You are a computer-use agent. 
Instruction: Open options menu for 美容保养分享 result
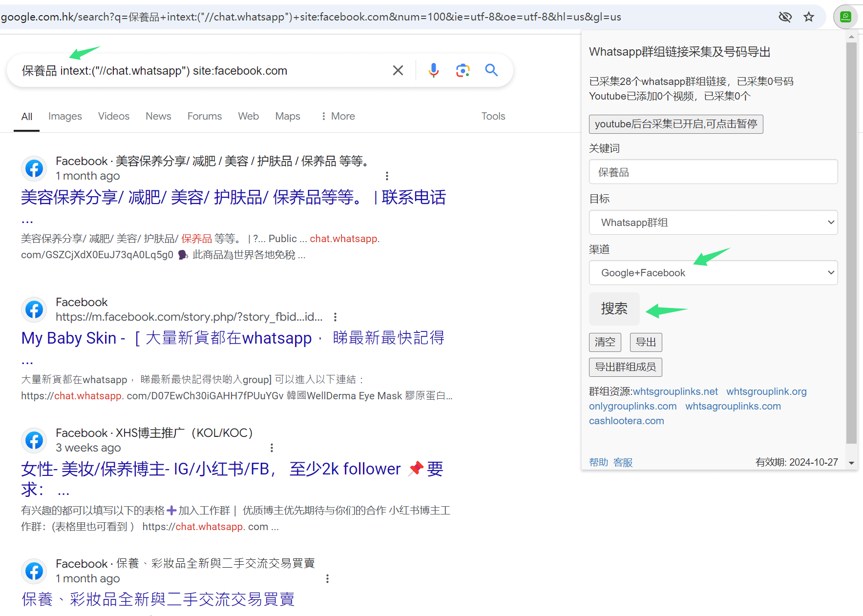[x=387, y=176]
